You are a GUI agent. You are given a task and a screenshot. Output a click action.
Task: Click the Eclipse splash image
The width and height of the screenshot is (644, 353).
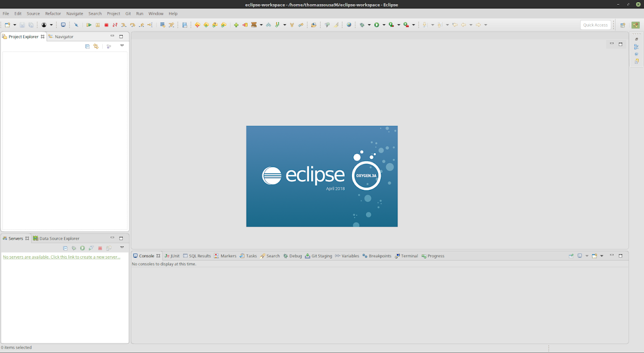322,176
